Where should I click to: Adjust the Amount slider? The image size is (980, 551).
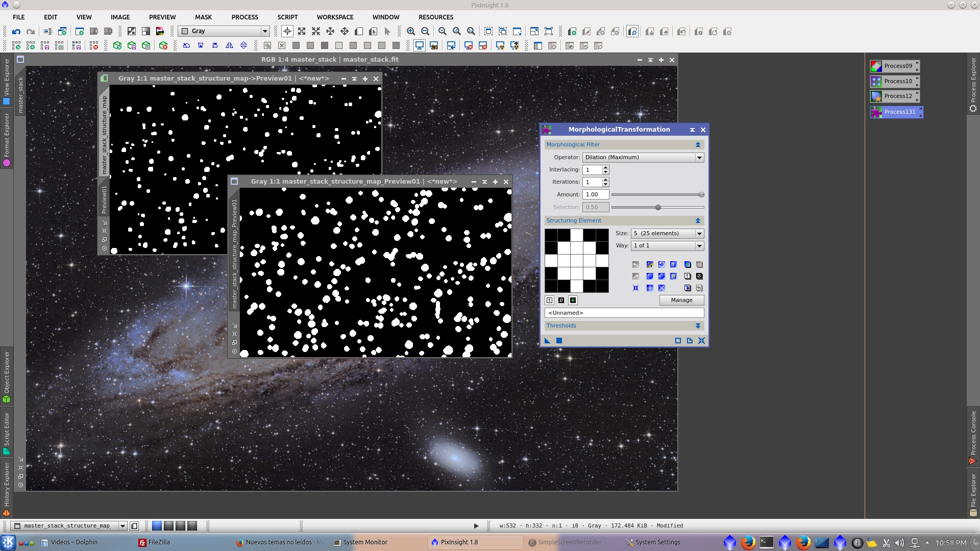click(701, 195)
